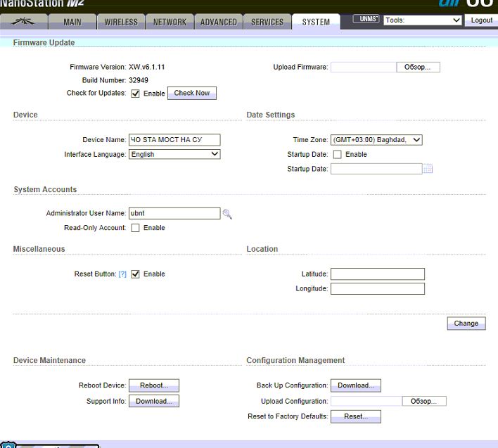This screenshot has width=498, height=448.
Task: Expand the Tools dropdown
Action: 423,20
